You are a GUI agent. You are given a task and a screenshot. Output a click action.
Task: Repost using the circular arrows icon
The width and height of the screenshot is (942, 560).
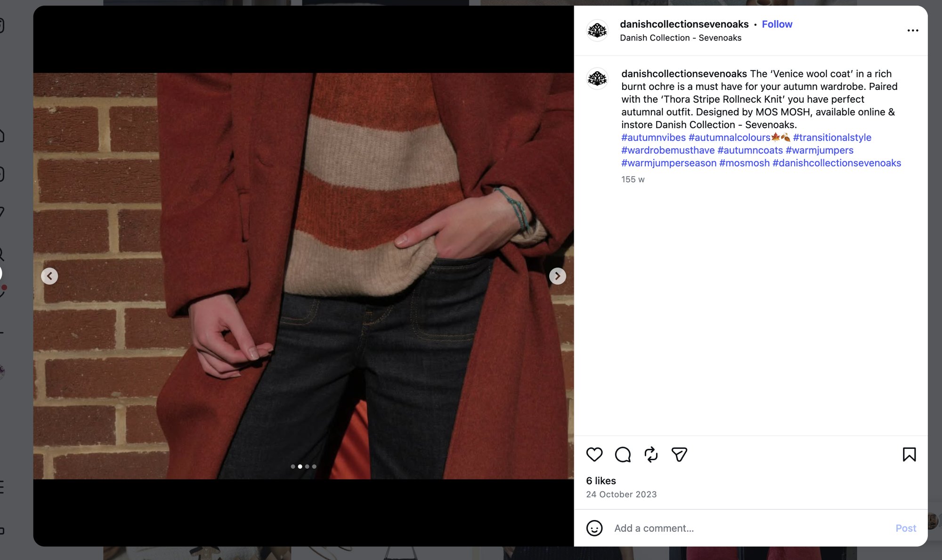(x=651, y=454)
